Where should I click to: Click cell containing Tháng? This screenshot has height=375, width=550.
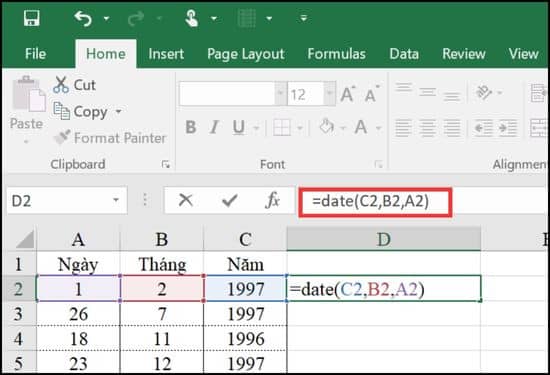(x=162, y=264)
